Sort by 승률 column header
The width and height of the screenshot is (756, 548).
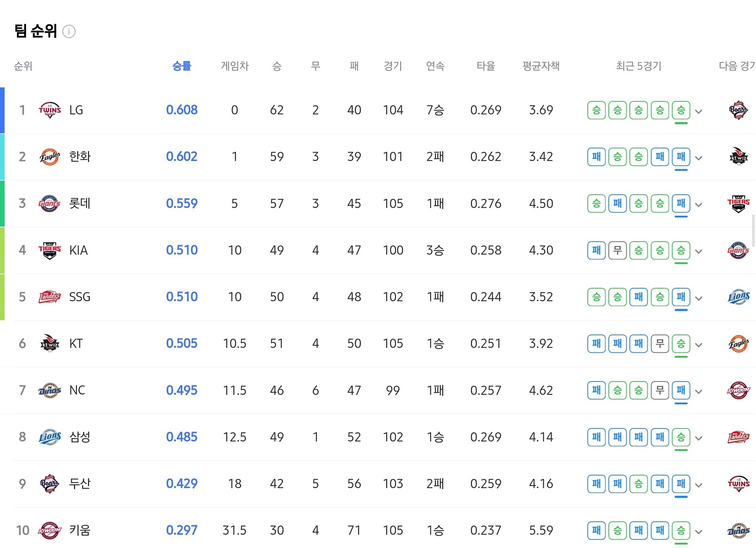click(182, 66)
